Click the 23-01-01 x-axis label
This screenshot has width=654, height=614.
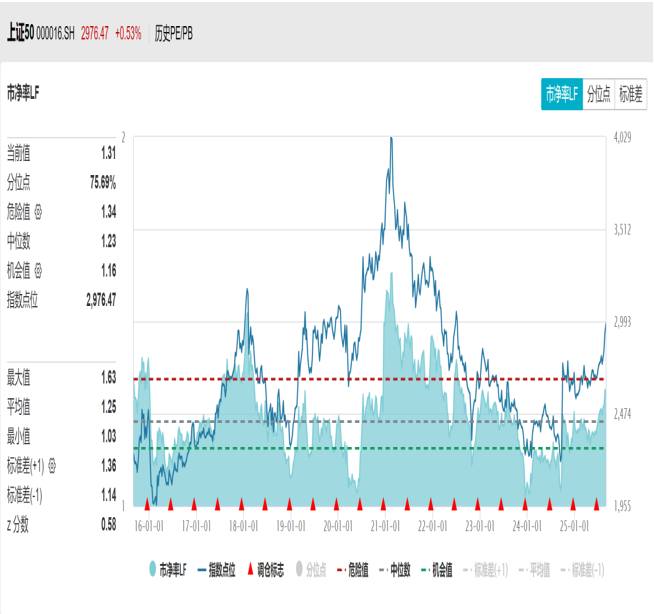pos(480,526)
